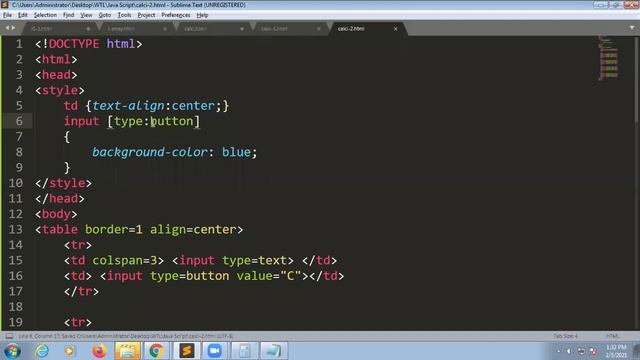This screenshot has width=640, height=360.
Task: Open the Preferences menu
Action: point(176,15)
